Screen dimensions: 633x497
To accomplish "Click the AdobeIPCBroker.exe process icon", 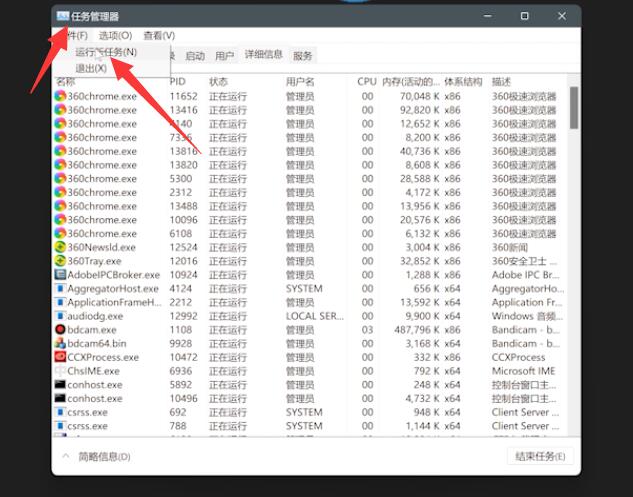I will pos(60,275).
